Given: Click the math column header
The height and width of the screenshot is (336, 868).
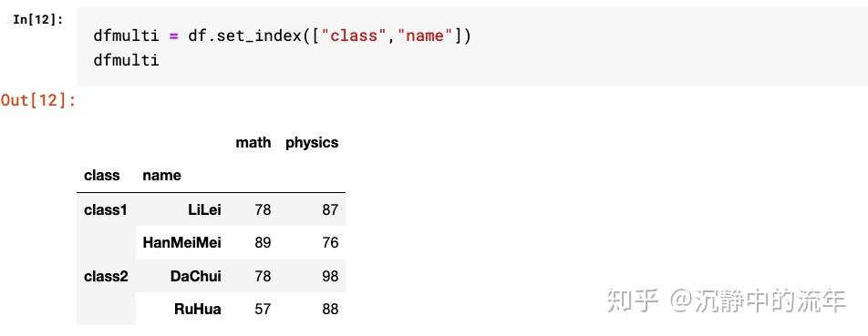Looking at the screenshot, I should 253,143.
